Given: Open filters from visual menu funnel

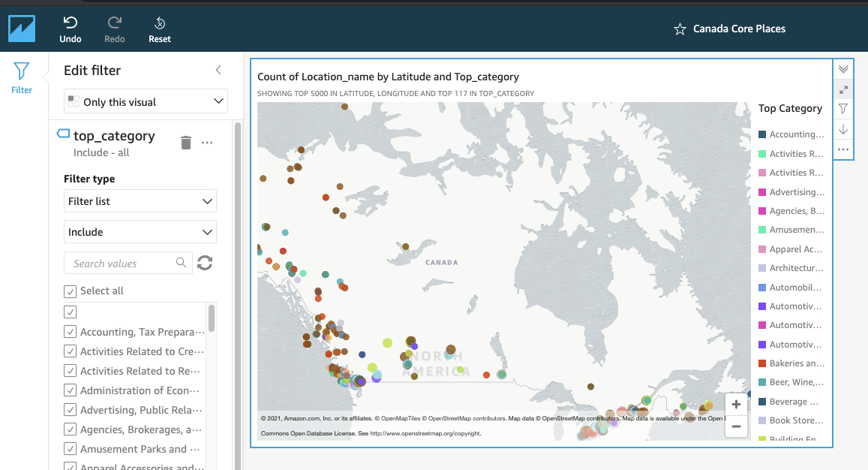Looking at the screenshot, I should click(843, 109).
